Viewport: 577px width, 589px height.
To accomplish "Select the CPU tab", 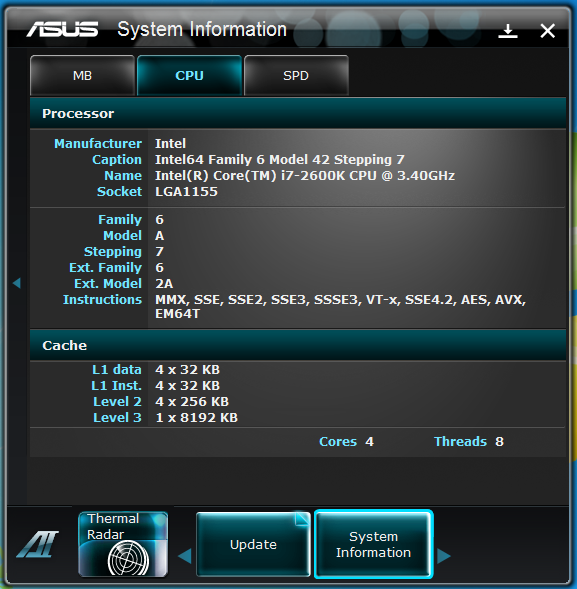I will click(x=189, y=76).
